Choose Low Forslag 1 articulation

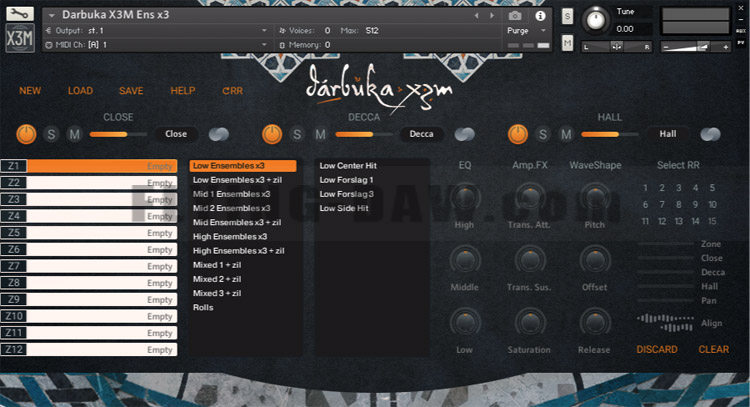346,180
